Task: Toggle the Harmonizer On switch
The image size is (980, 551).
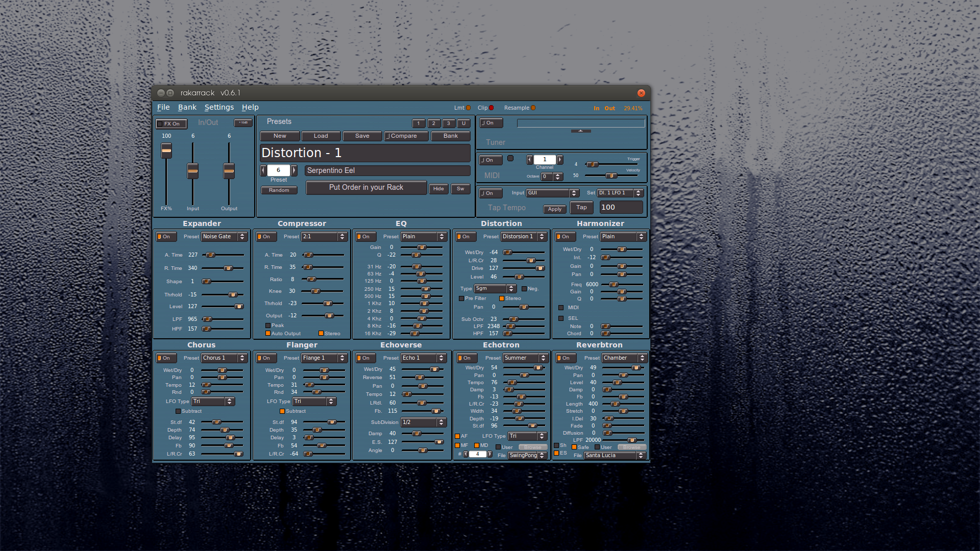Action: (x=566, y=237)
